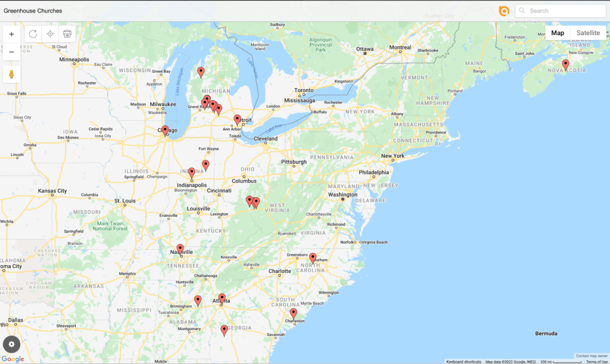Viewport: 610px width, 364px height.
Task: Click the map pin nearest West Virginia label
Action: [256, 203]
